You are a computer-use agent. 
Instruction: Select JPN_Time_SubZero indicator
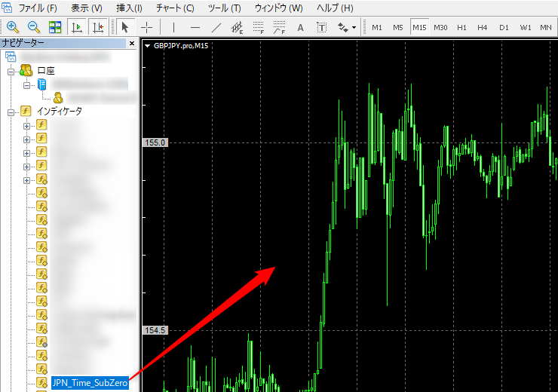click(90, 383)
